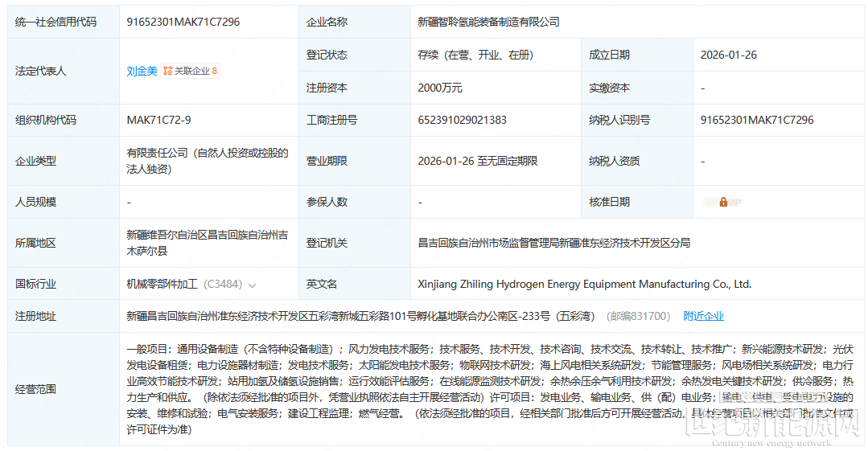Open the 附近企业 link
The image size is (868, 451).
coord(703,316)
